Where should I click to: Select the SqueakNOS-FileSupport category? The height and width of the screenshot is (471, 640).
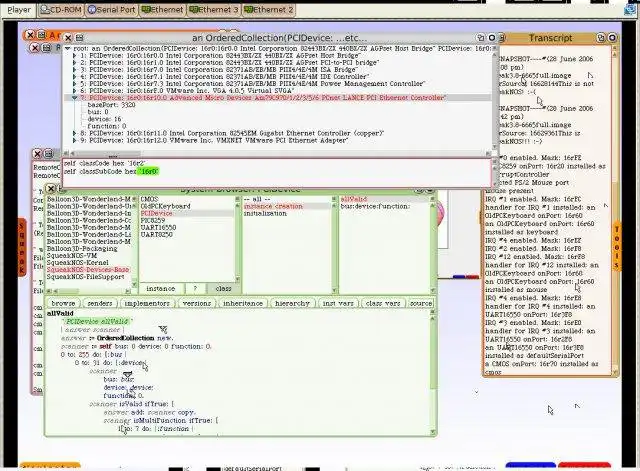(85, 277)
